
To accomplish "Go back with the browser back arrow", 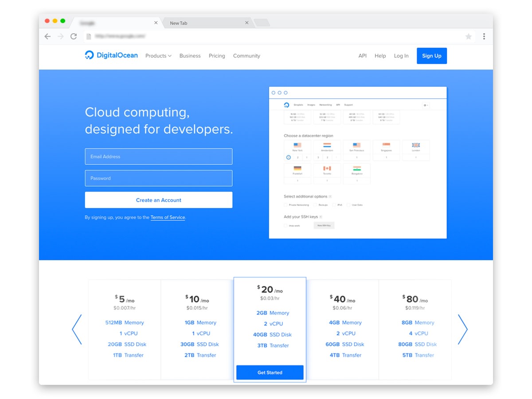I will pos(48,36).
